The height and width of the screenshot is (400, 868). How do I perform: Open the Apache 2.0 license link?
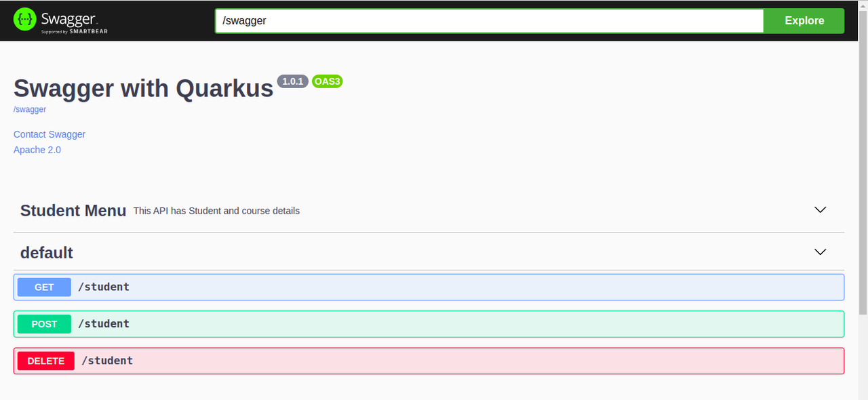coord(37,150)
